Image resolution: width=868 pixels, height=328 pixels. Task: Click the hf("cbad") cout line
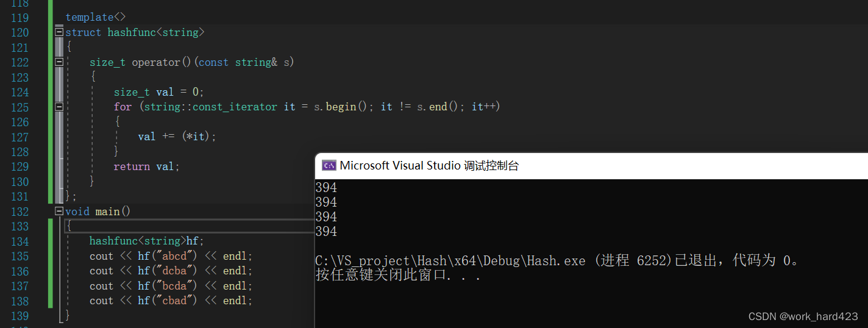[171, 301]
